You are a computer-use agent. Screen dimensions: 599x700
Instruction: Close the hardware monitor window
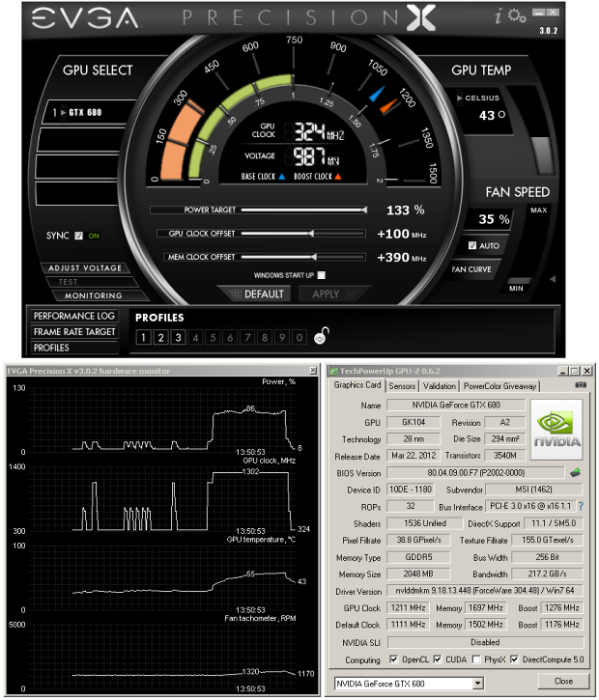tap(313, 371)
